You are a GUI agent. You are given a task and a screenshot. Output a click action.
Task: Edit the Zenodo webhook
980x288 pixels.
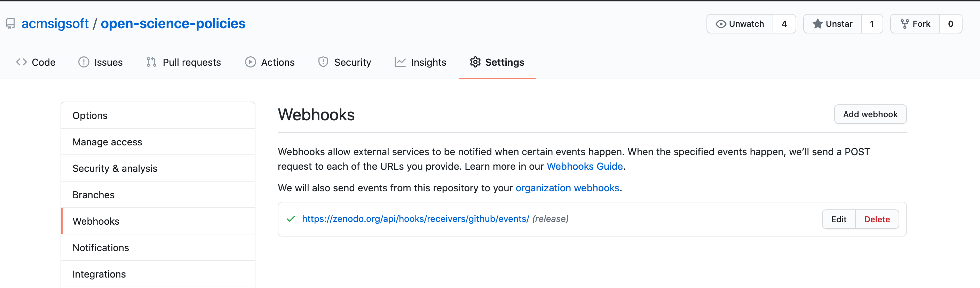(x=839, y=219)
